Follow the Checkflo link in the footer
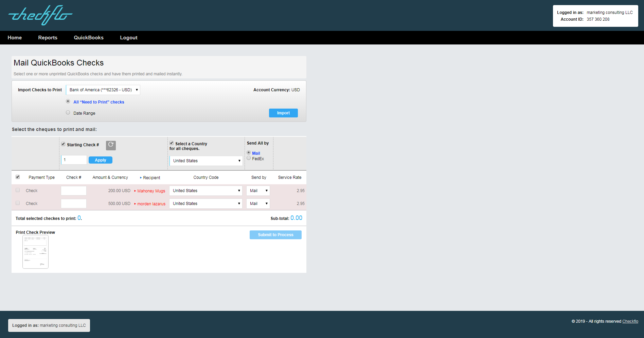This screenshot has height=338, width=644. coord(630,321)
